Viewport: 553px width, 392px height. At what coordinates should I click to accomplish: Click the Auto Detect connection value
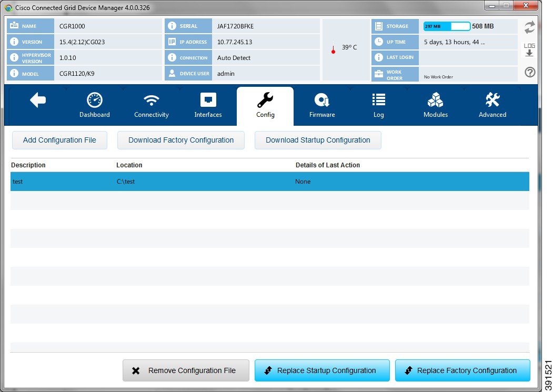point(234,58)
